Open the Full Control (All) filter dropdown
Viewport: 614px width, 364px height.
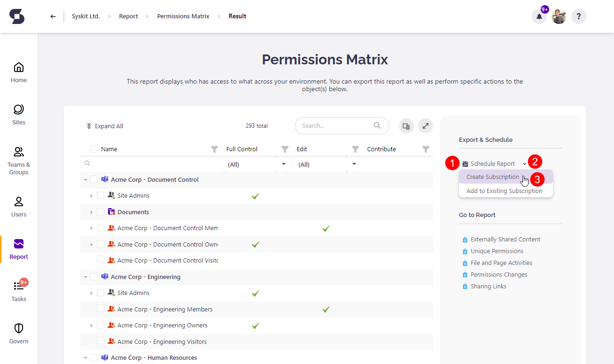click(x=283, y=164)
